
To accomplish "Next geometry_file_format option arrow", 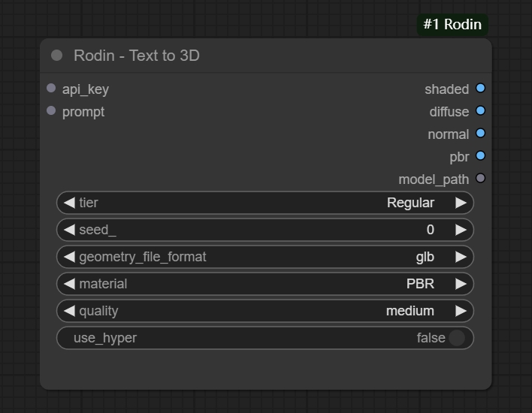I will (x=461, y=257).
